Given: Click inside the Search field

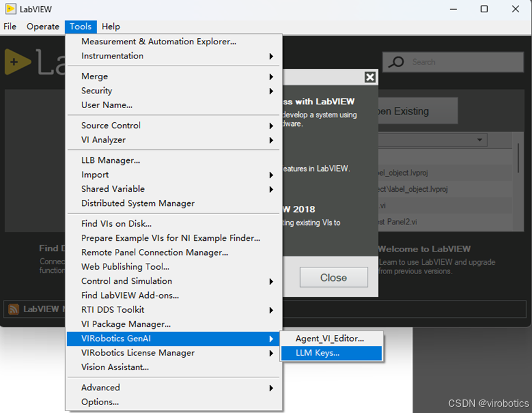Looking at the screenshot, I should [x=453, y=62].
